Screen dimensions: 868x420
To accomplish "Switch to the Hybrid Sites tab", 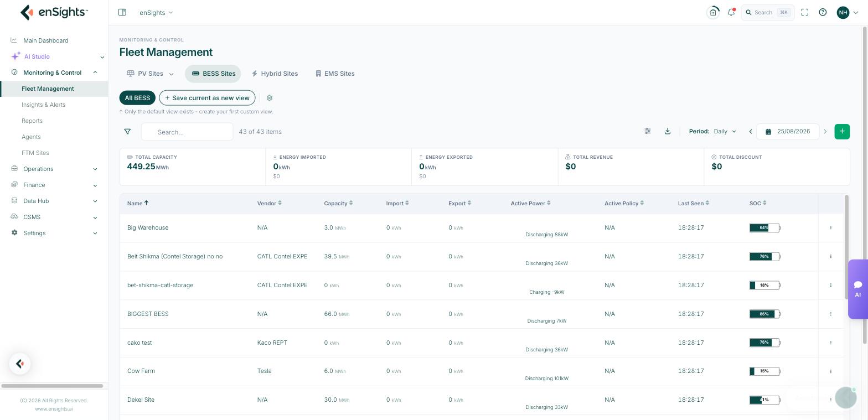I will 275,74.
